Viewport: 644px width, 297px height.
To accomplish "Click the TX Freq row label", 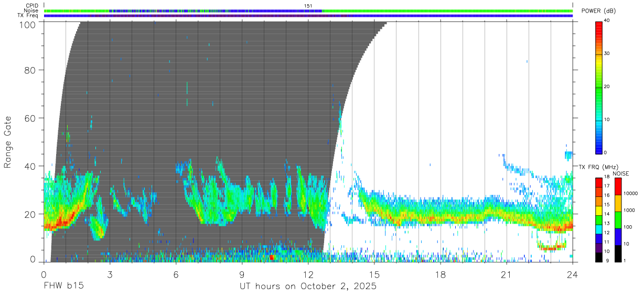I will 28,16.
